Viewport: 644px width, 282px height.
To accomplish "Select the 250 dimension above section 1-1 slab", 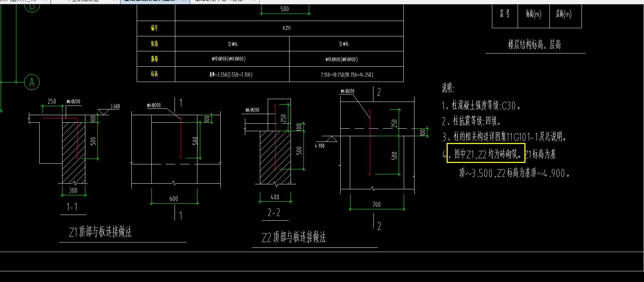I will pos(52,101).
